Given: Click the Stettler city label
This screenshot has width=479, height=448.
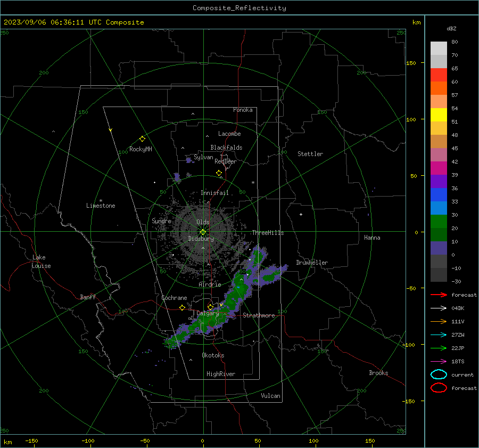Looking at the screenshot, I should (310, 154).
